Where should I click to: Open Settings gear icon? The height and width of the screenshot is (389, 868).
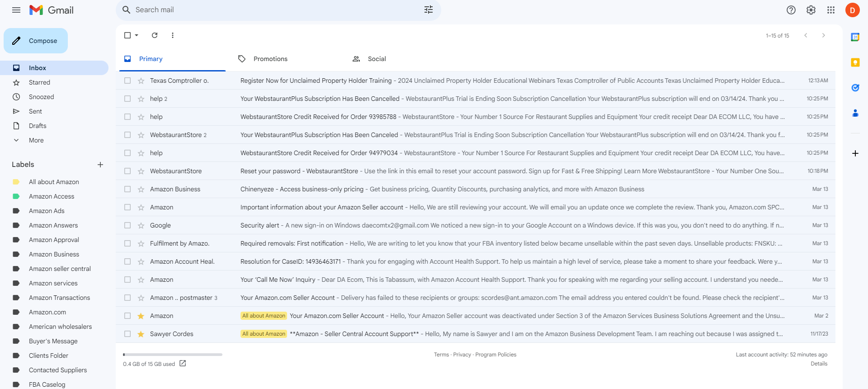point(811,10)
